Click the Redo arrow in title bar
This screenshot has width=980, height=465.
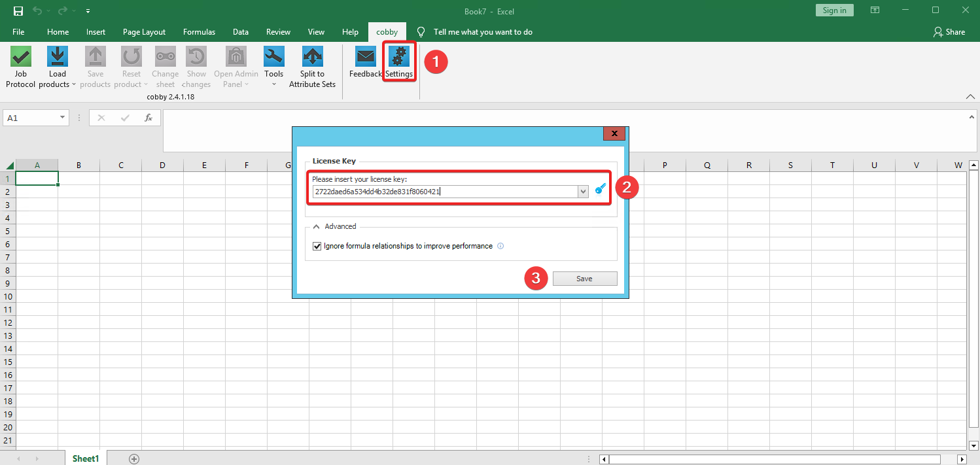(x=63, y=10)
